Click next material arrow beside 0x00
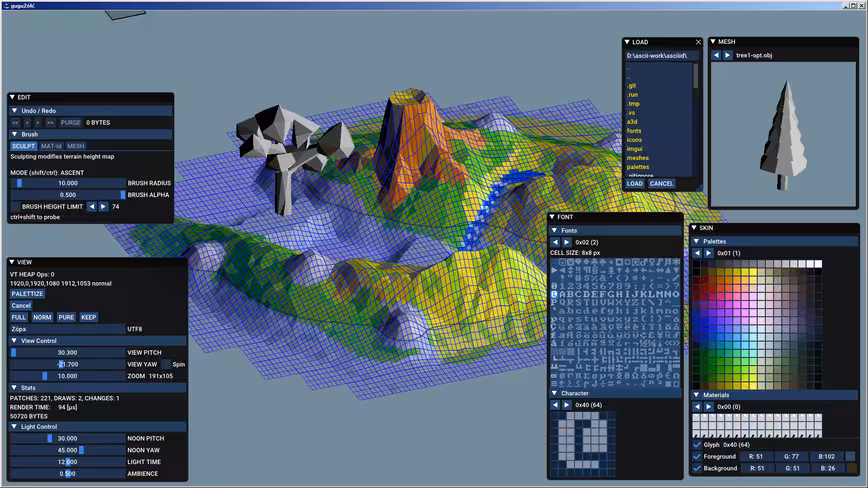Screen dimensions: 868x488 point(708,407)
